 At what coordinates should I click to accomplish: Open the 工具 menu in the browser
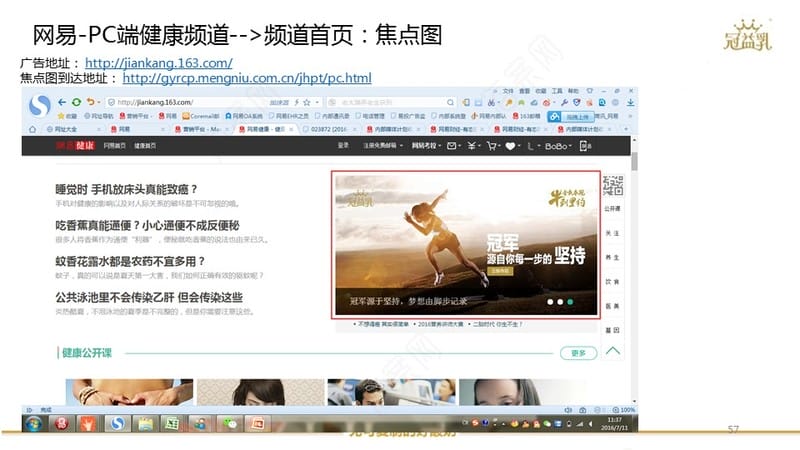[x=557, y=91]
